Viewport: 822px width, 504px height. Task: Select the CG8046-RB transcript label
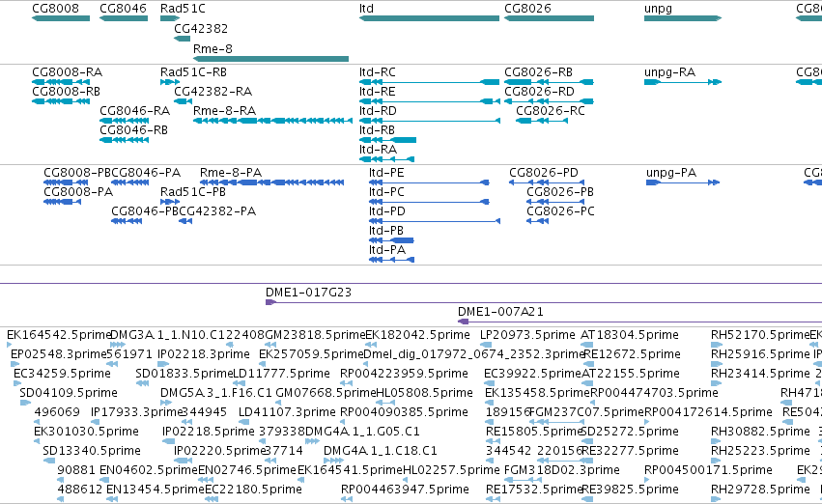coord(133,130)
